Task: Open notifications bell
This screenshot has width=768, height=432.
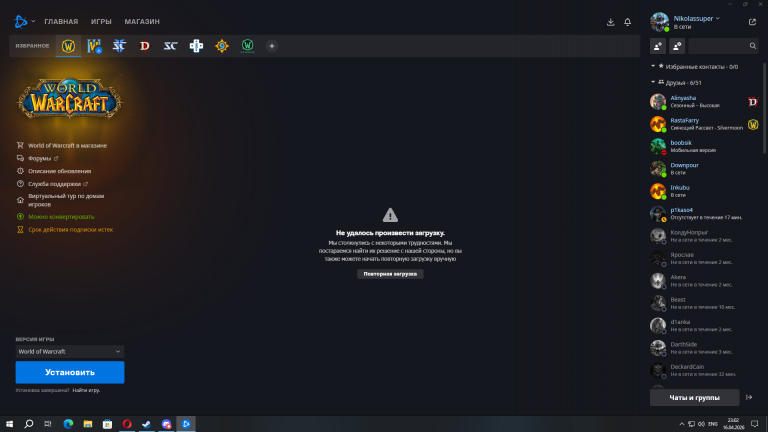Action: coord(627,22)
